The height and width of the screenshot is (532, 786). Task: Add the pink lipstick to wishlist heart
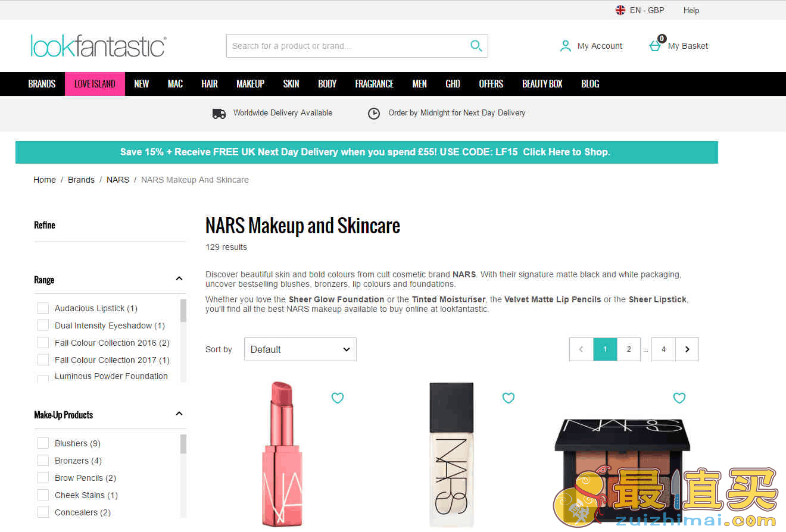pyautogui.click(x=338, y=398)
